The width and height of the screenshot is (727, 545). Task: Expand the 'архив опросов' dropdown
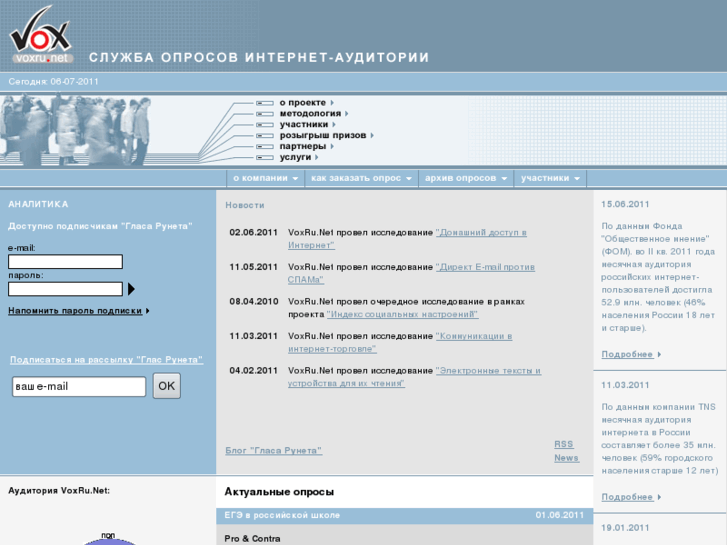[466, 178]
